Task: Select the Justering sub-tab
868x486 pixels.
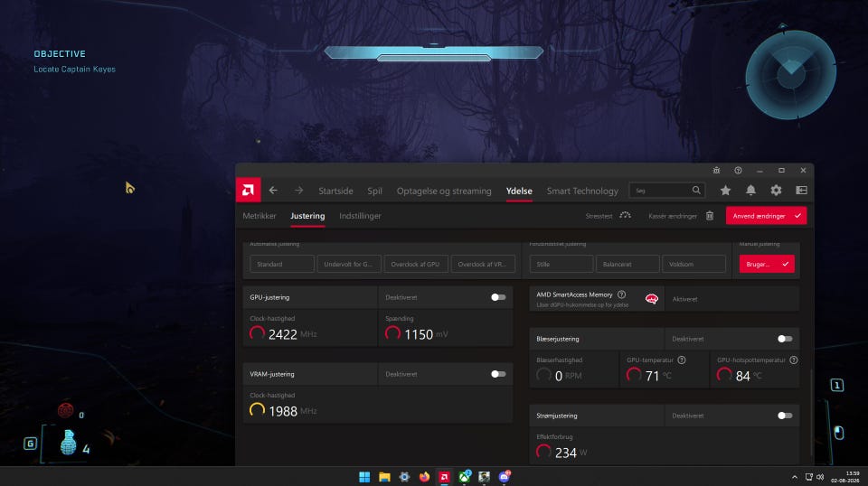Action: point(307,216)
